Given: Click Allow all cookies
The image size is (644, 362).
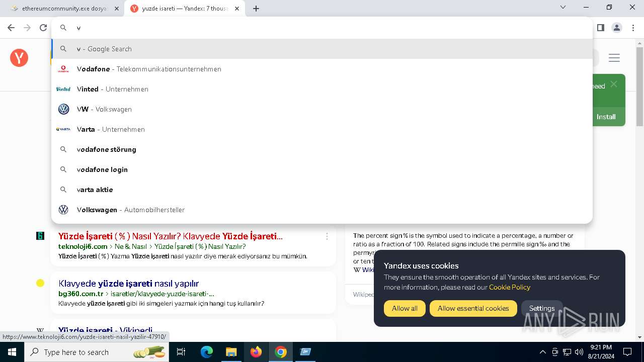Looking at the screenshot, I should click(405, 308).
